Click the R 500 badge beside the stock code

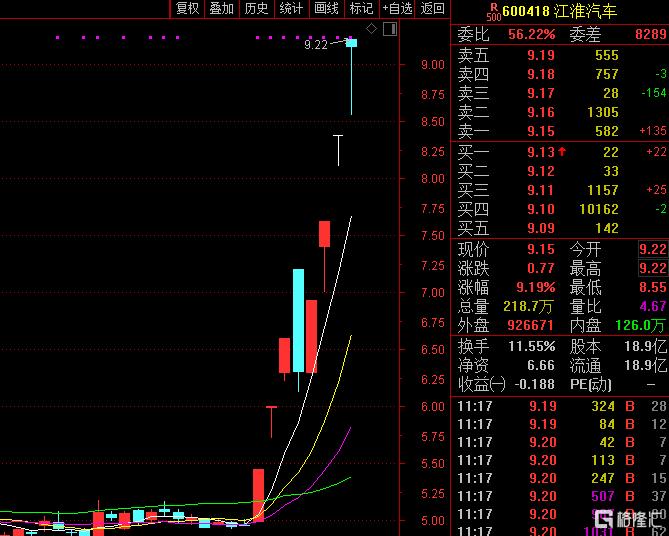[x=494, y=12]
